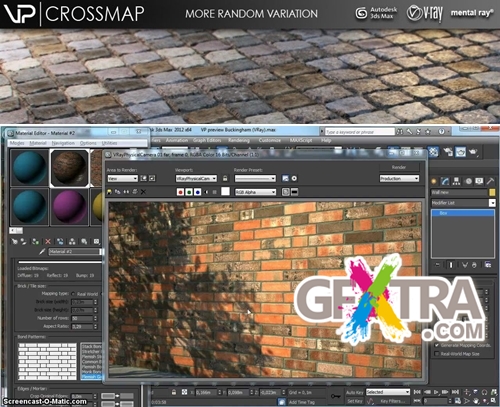Click the Material #2 name field
Screen dimensions: 500x407
pos(75,252)
